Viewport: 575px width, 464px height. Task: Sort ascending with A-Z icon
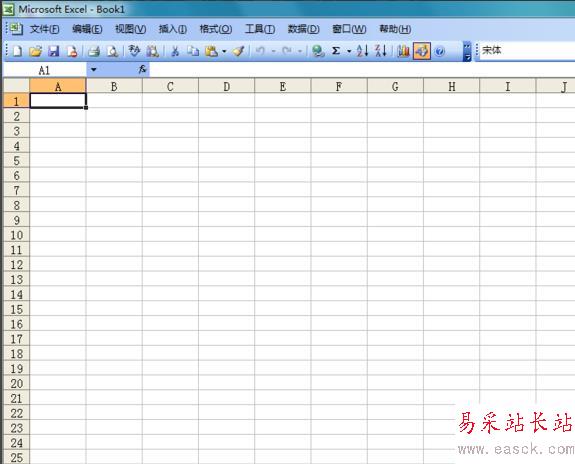pyautogui.click(x=362, y=51)
